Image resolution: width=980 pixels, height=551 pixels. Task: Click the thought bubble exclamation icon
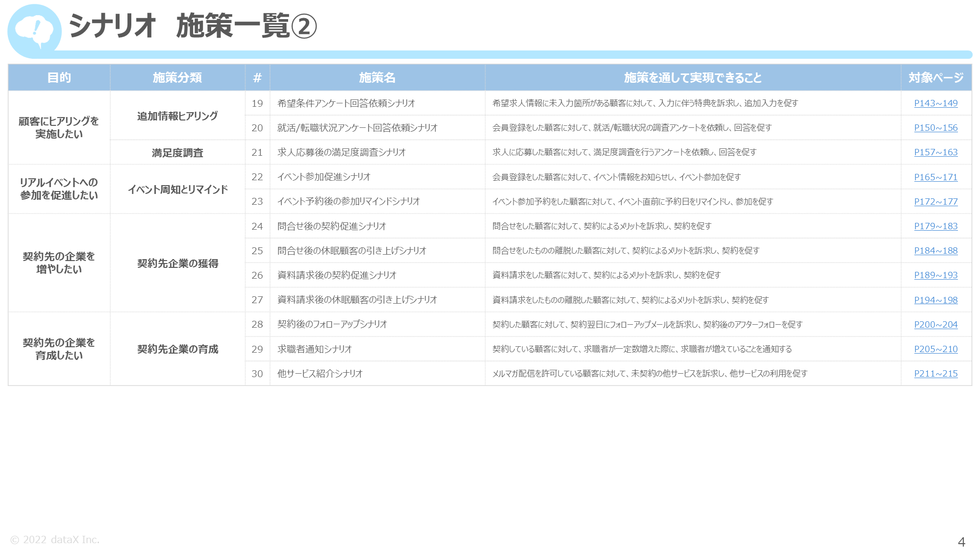(x=34, y=31)
